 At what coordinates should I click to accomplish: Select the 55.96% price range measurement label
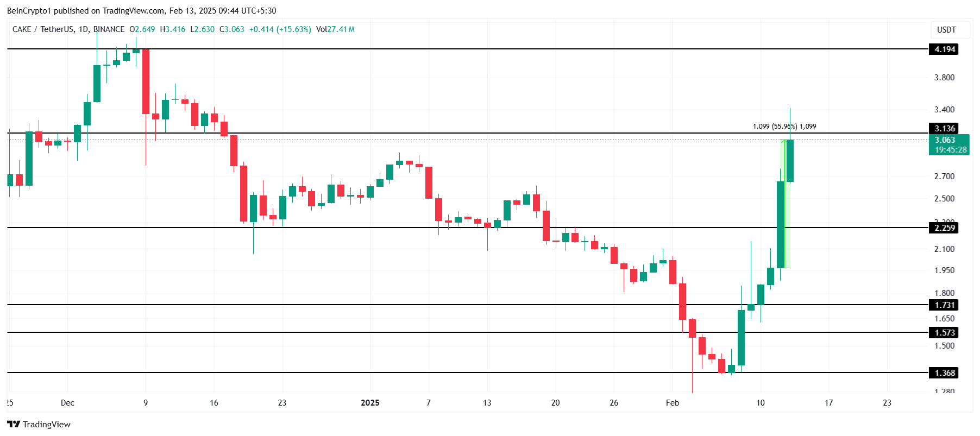[784, 127]
